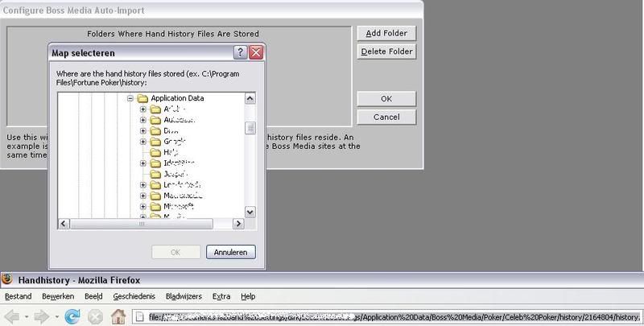Click the folder tree scroll up arrow
The height and width of the screenshot is (326, 644).
coord(250,98)
